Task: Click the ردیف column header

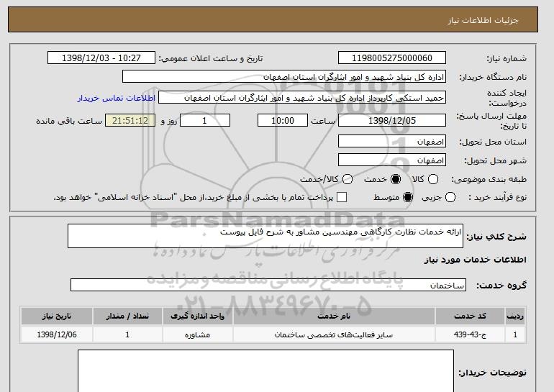Action: 515,316
